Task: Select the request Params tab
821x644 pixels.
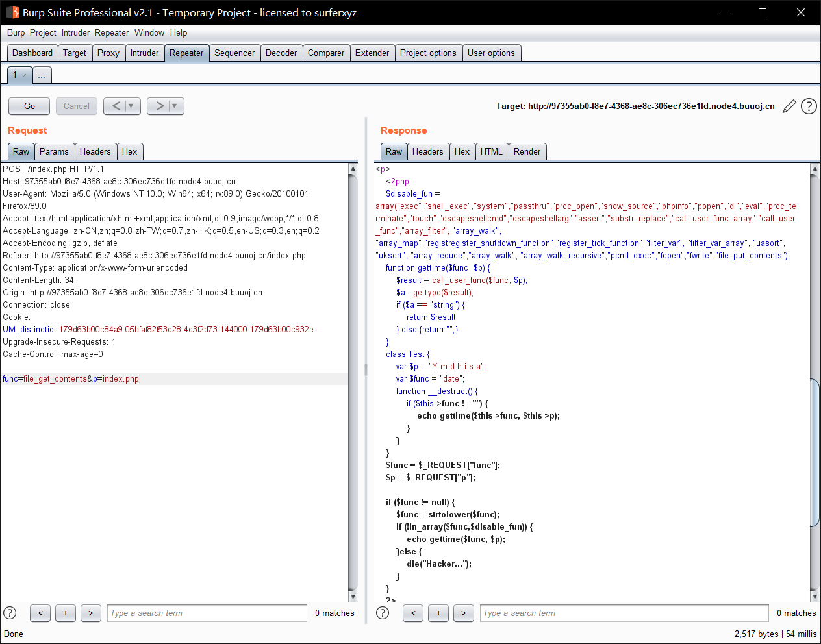Action: pos(54,151)
